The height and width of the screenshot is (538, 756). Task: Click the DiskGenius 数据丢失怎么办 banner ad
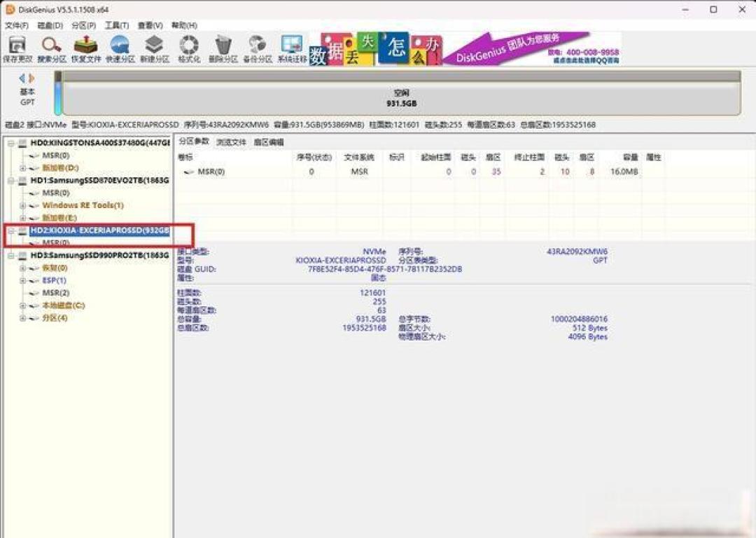(x=465, y=49)
